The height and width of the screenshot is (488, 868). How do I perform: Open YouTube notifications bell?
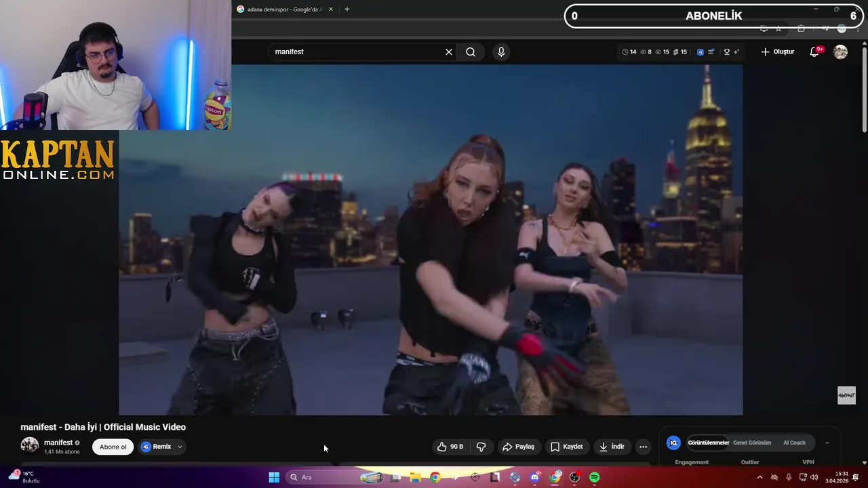(x=815, y=52)
